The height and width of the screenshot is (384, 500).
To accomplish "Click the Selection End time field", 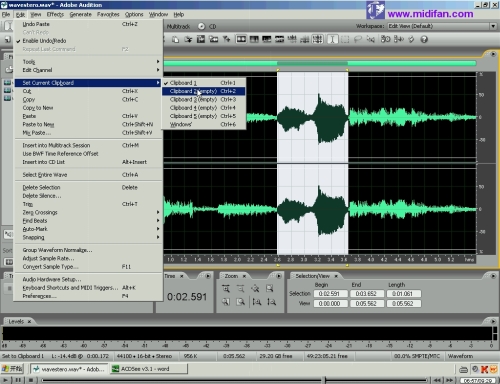I will (x=366, y=294).
